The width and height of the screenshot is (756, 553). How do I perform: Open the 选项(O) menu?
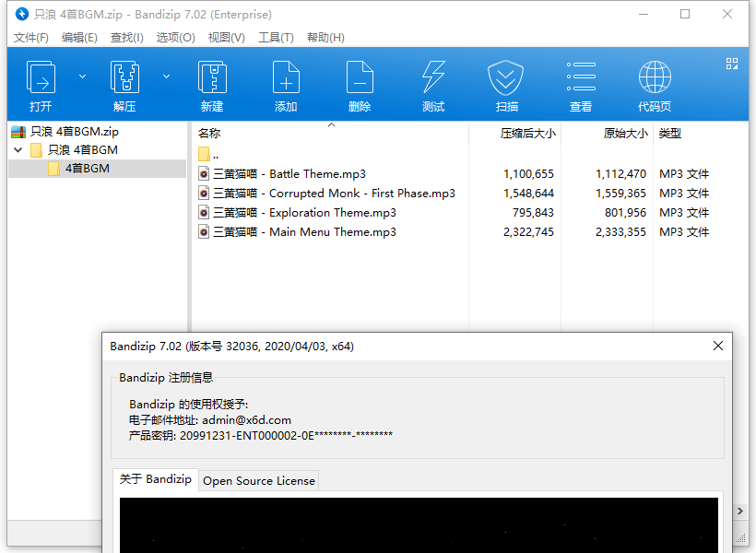175,38
